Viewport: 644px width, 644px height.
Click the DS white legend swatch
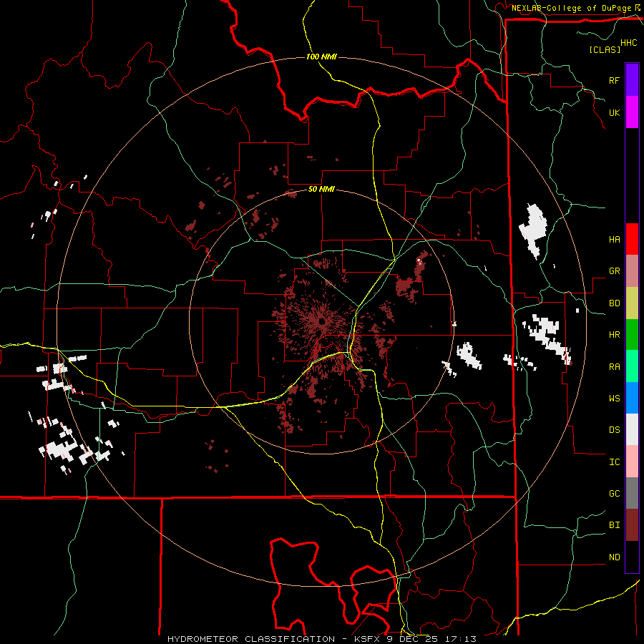[632, 429]
